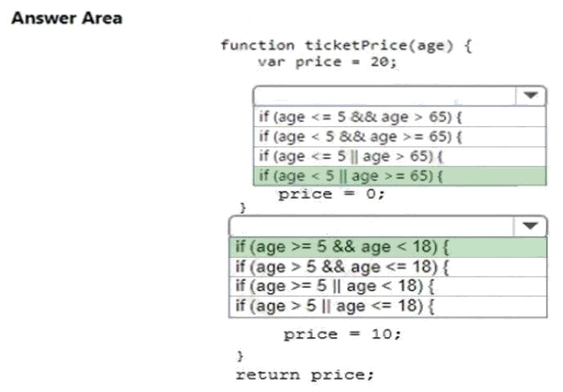
Task: Pick highlighted option 'if (age >= 5 && age < 18) {'
Action: 344,246
